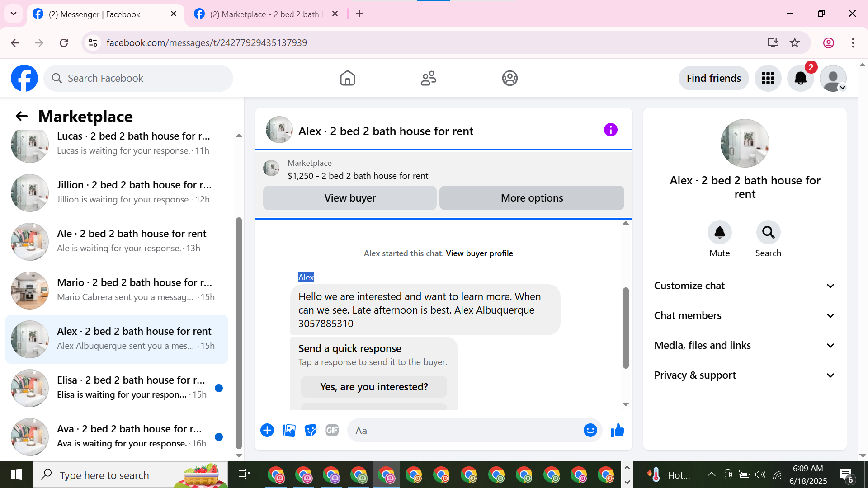Expand Privacy & support section
This screenshot has width=868, height=488.
pos(745,375)
